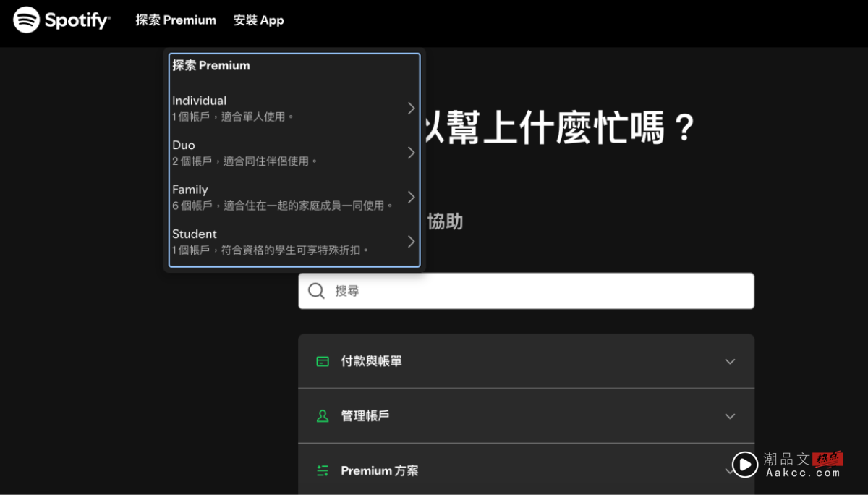Screen dimensions: 868x495
Task: Expand the 付款與帳單 section
Action: point(730,360)
